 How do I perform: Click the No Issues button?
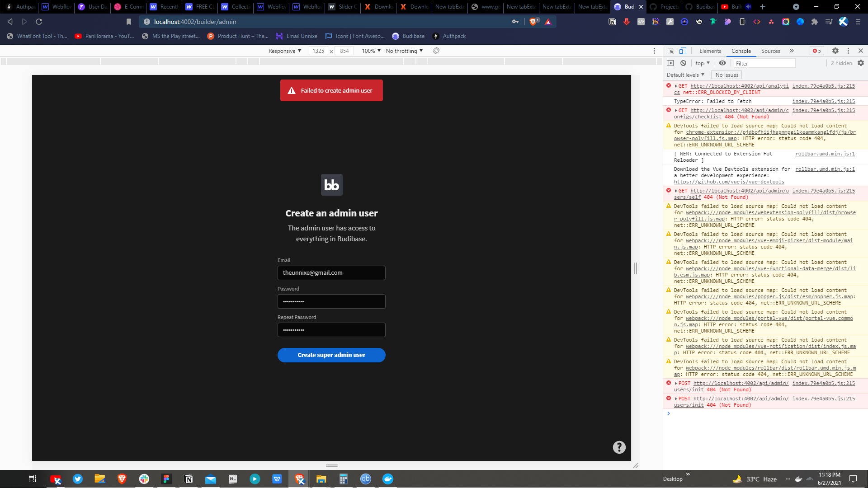click(x=726, y=75)
